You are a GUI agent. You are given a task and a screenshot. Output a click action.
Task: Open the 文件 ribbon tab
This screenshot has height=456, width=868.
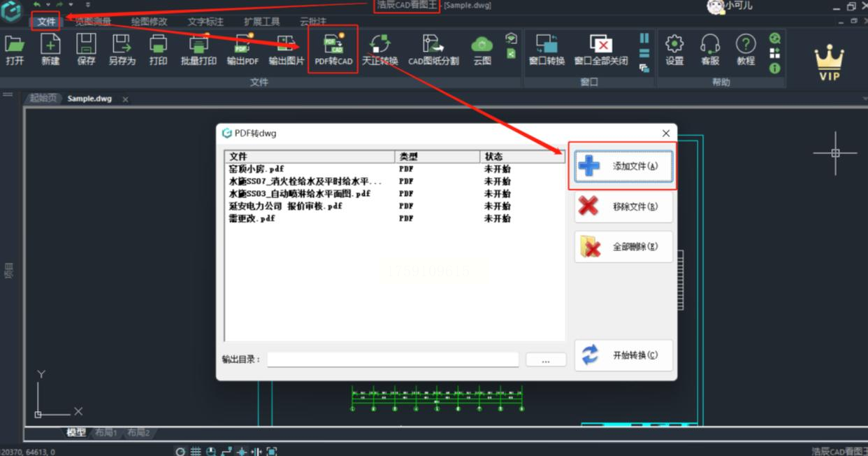46,22
